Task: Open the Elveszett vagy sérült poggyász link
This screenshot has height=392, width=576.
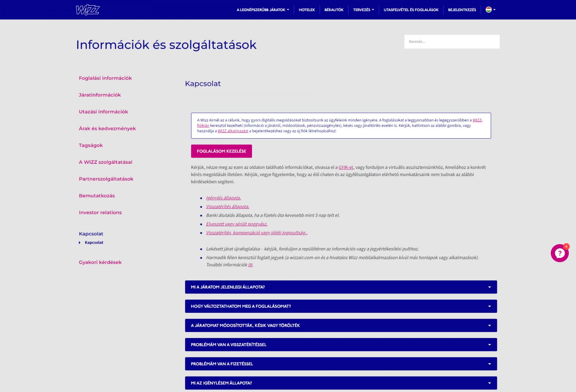Action: [x=237, y=224]
